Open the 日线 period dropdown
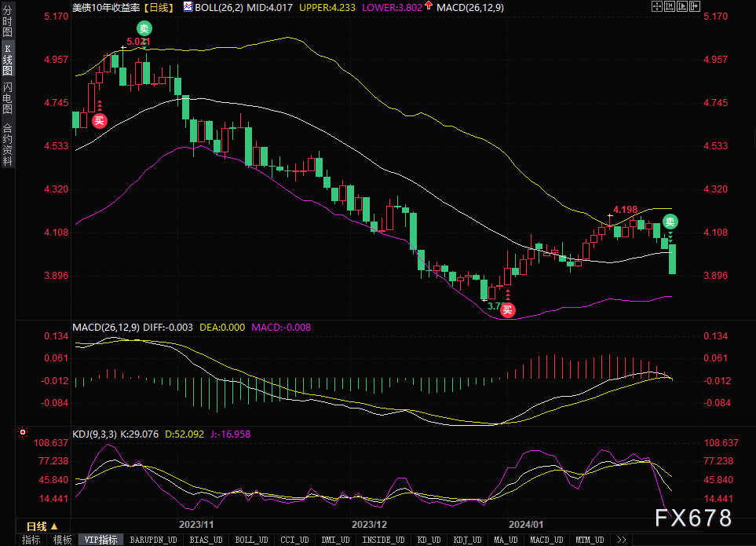Image resolution: width=756 pixels, height=546 pixels. click(42, 526)
